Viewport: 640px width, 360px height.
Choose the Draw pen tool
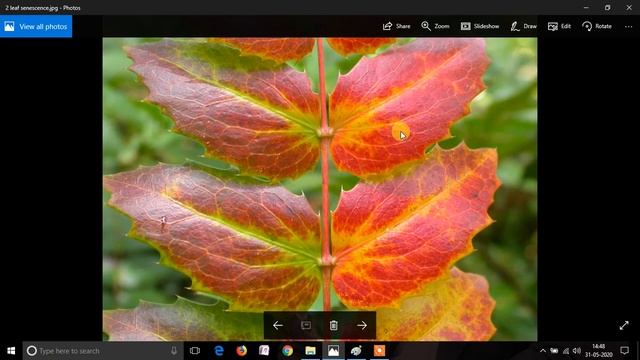524,26
